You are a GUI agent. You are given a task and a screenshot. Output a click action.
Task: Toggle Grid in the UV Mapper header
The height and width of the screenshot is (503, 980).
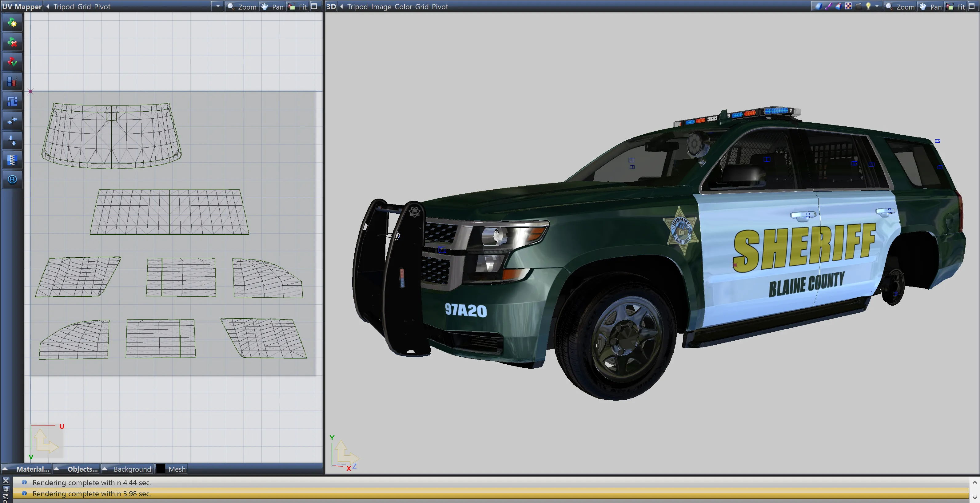coord(84,6)
